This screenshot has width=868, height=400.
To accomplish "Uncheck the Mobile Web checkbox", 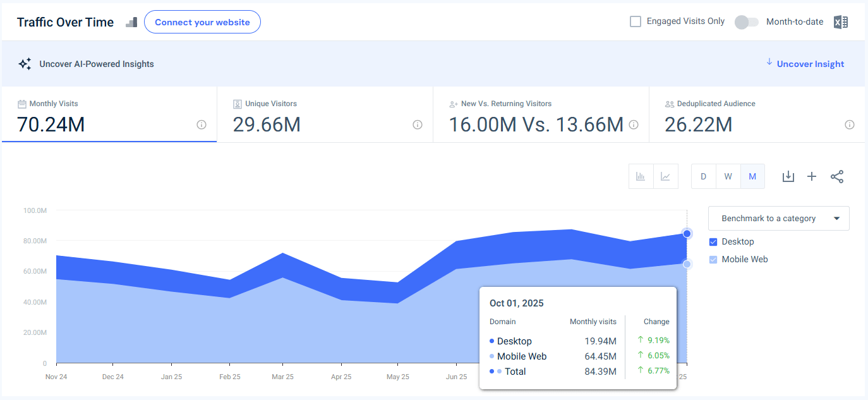I will [x=713, y=259].
